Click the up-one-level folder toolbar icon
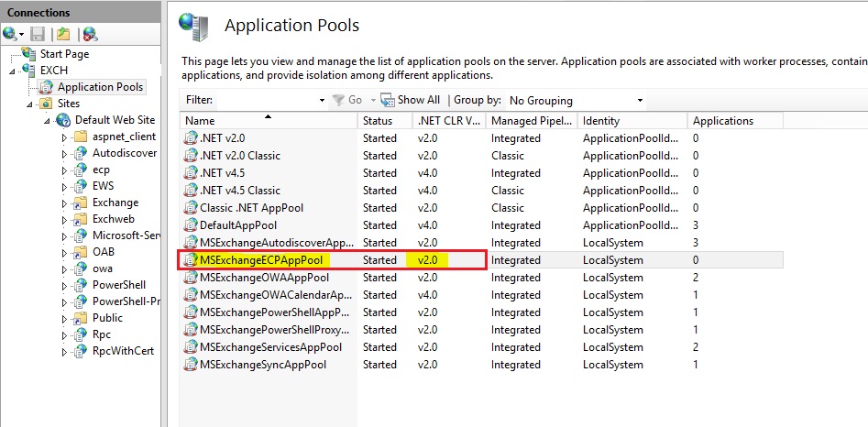The width and height of the screenshot is (868, 427). tap(63, 35)
